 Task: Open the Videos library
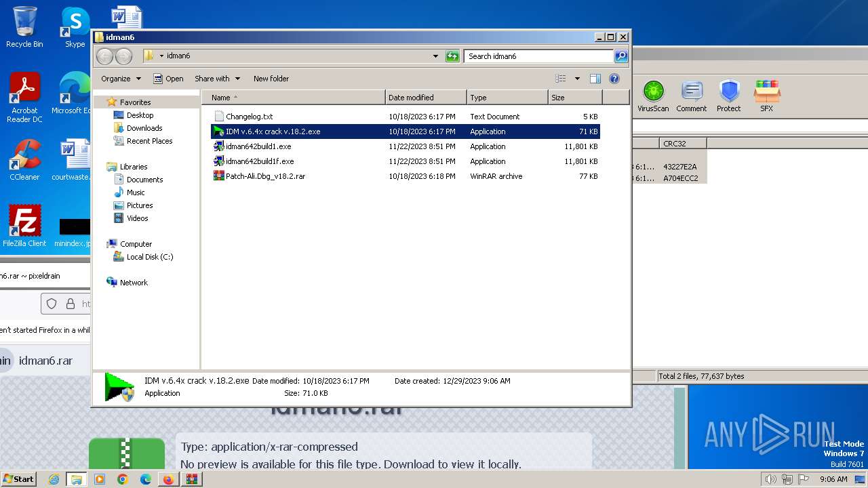[x=137, y=218]
